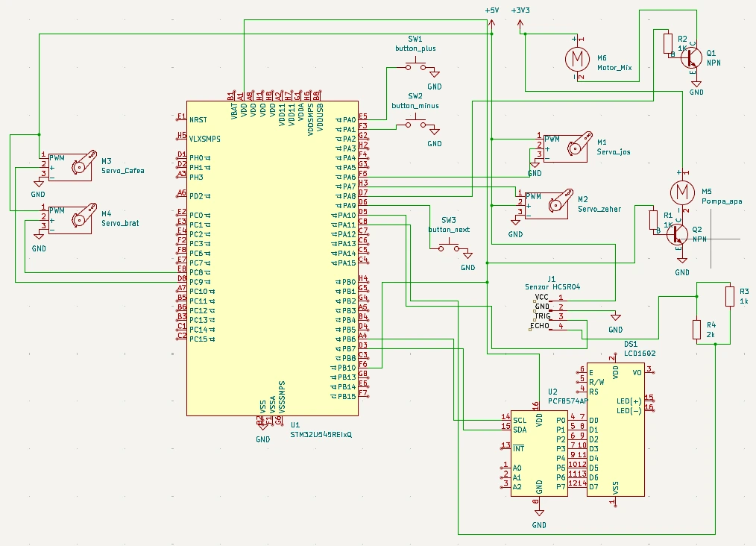Select the M2 Servo_zahar servo symbol
This screenshot has width=756, height=546.
pyautogui.click(x=546, y=204)
